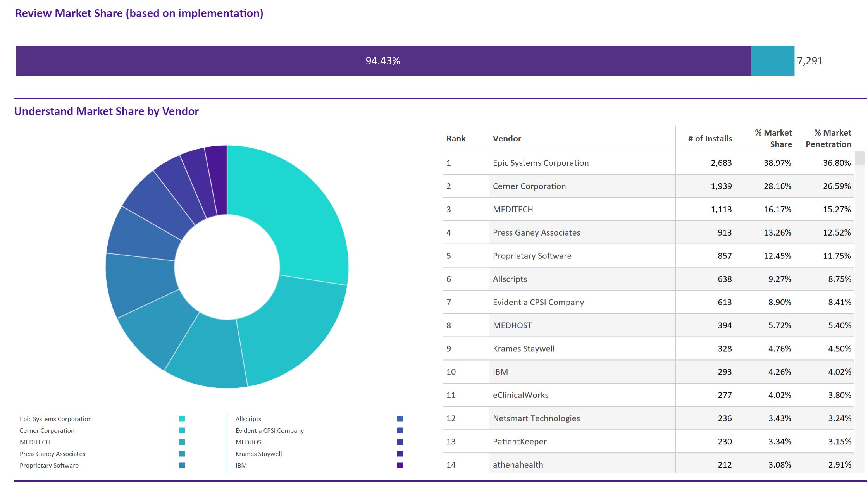
Task: Click the purple 94.43% bar segment
Action: coord(383,61)
